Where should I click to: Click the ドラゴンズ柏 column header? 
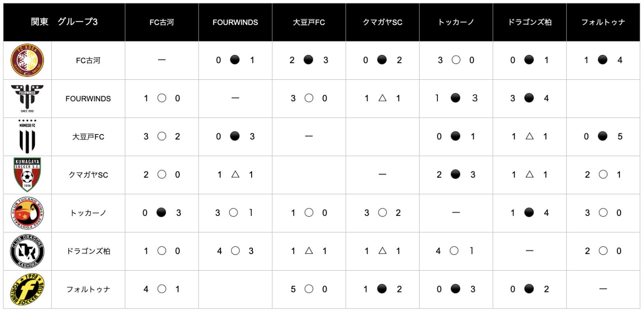coord(529,22)
